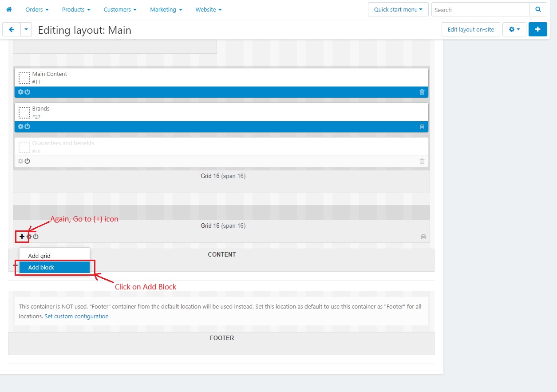Delete the lower Grid 16 via trash
The image size is (557, 392).
[423, 237]
